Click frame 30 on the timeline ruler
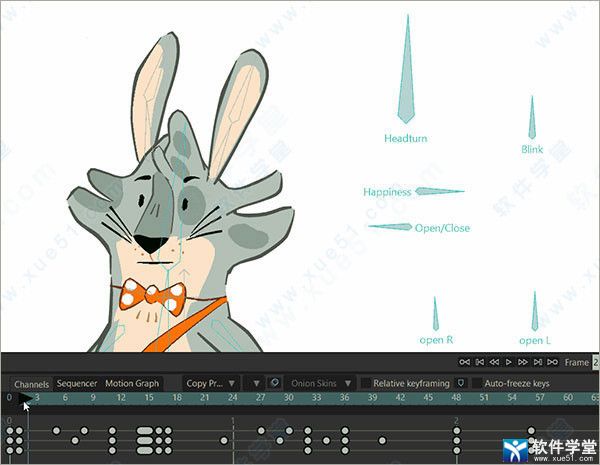The image size is (600, 465). pos(287,398)
